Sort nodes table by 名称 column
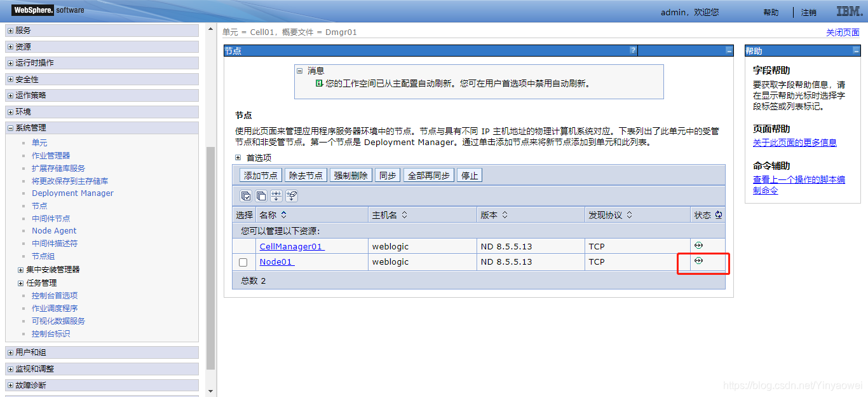This screenshot has width=868, height=397. click(284, 215)
